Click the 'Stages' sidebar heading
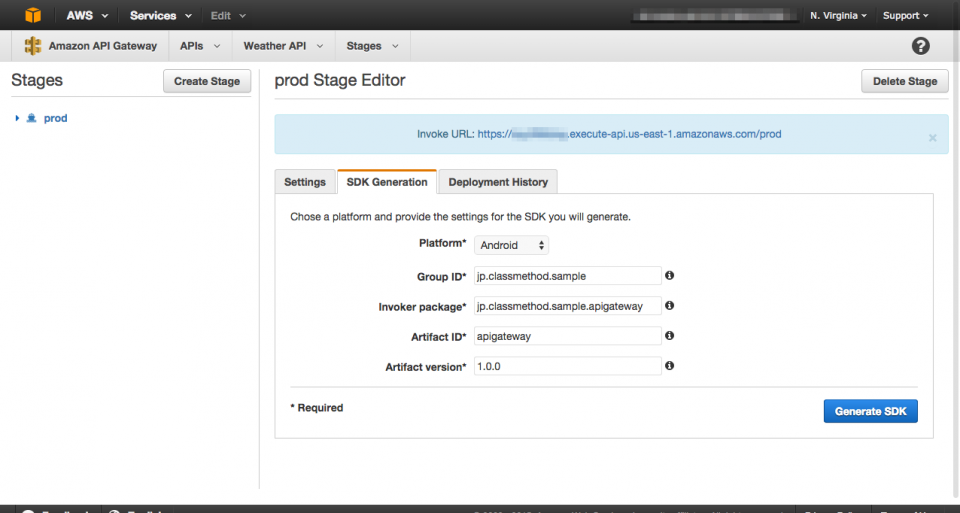This screenshot has width=960, height=513. (x=37, y=80)
